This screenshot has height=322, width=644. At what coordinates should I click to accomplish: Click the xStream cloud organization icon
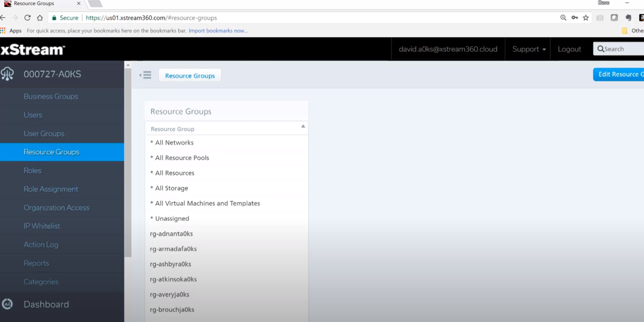[7, 74]
